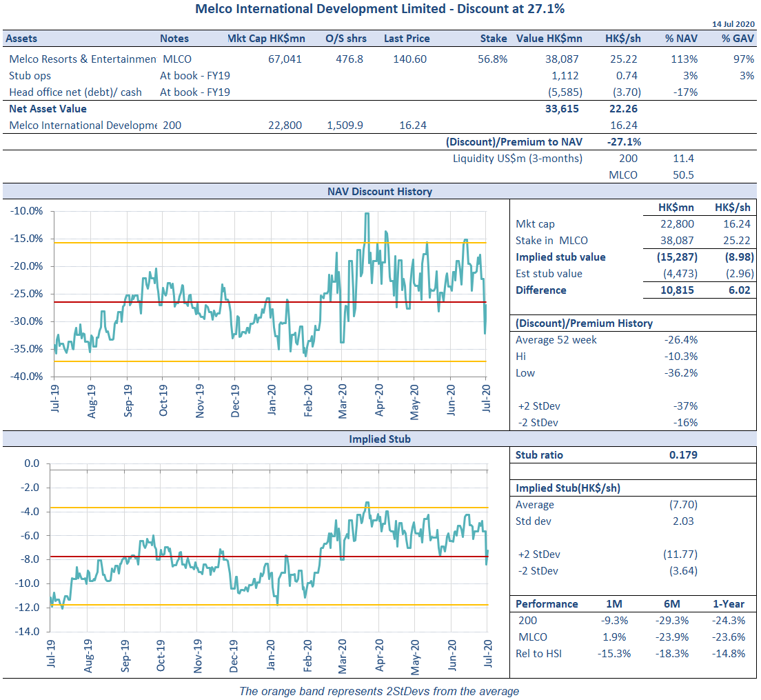The height and width of the screenshot is (700, 761).
Task: Click the Liquidity US$m (3-months) label
Action: pos(517,159)
